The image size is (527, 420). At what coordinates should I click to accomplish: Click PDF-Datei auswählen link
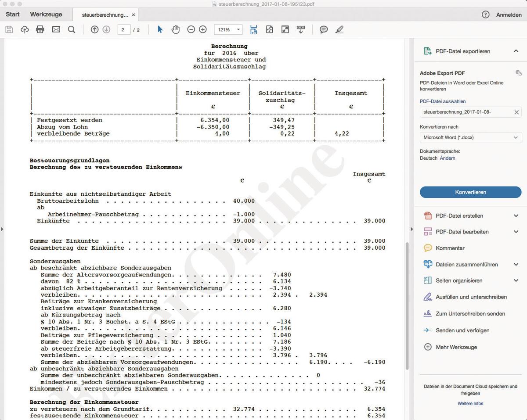click(443, 101)
